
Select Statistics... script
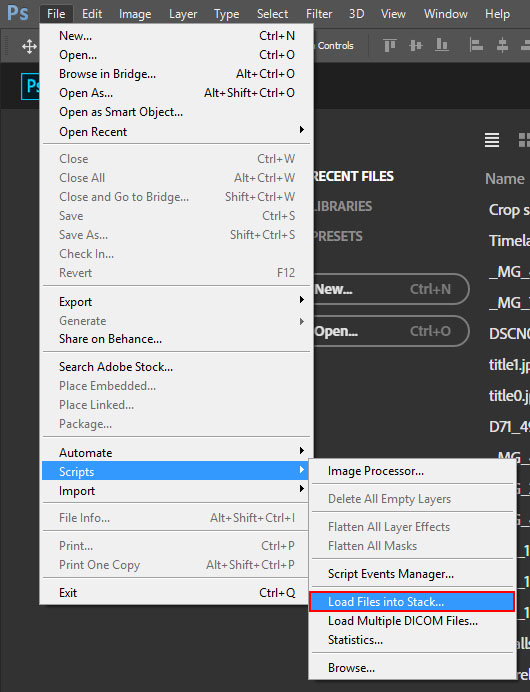click(413, 640)
